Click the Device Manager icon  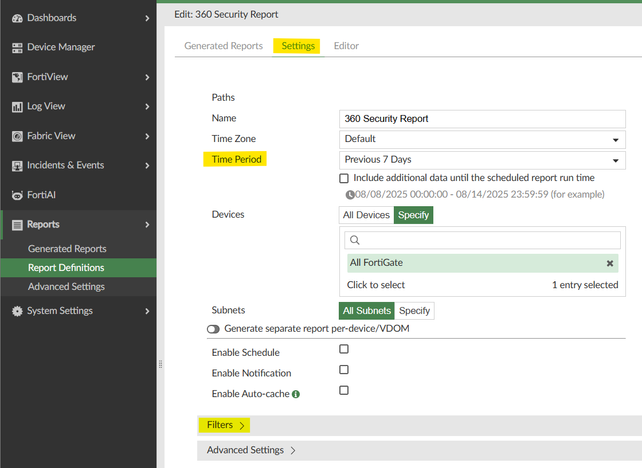(x=17, y=47)
